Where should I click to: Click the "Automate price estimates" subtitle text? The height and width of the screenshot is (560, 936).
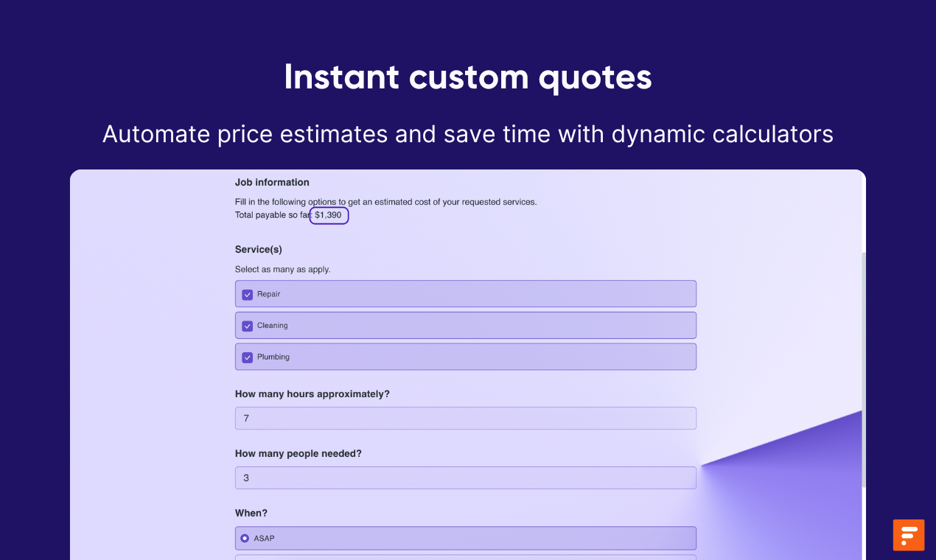click(468, 134)
